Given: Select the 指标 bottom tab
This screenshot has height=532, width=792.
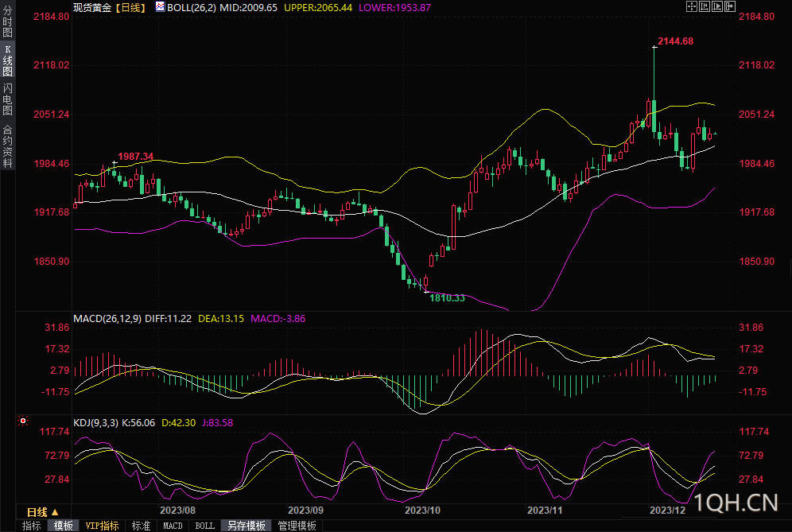Looking at the screenshot, I should pyautogui.click(x=32, y=526).
